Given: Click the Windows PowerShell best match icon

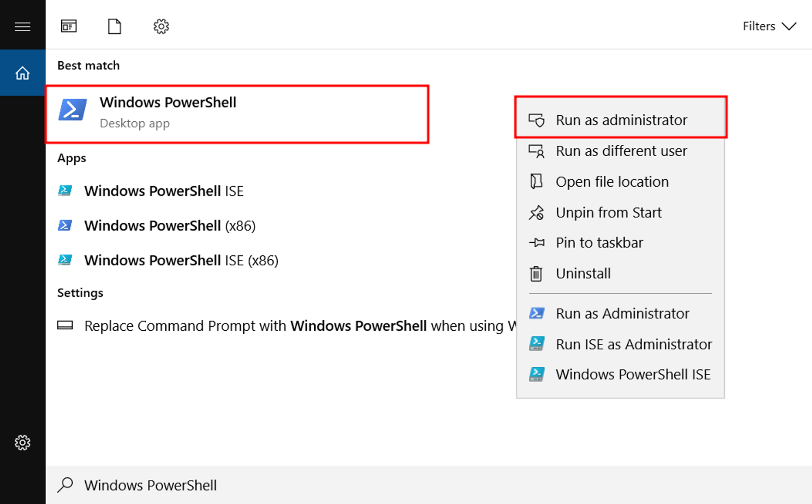Looking at the screenshot, I should 73,110.
